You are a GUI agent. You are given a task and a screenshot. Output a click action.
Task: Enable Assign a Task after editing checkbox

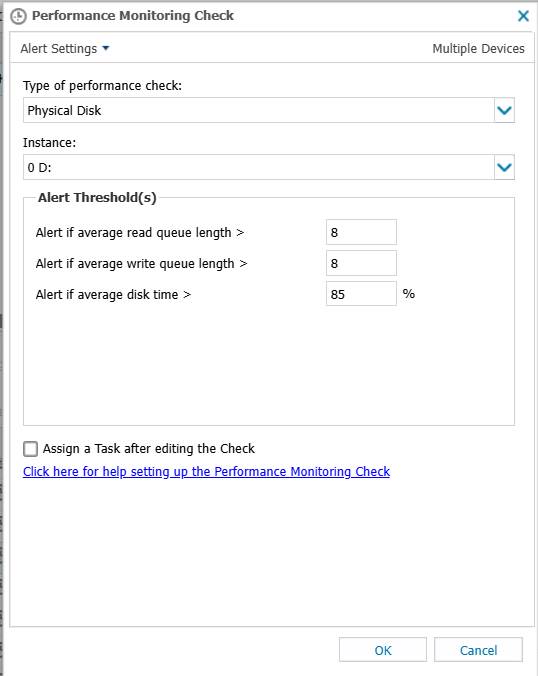pyautogui.click(x=30, y=449)
